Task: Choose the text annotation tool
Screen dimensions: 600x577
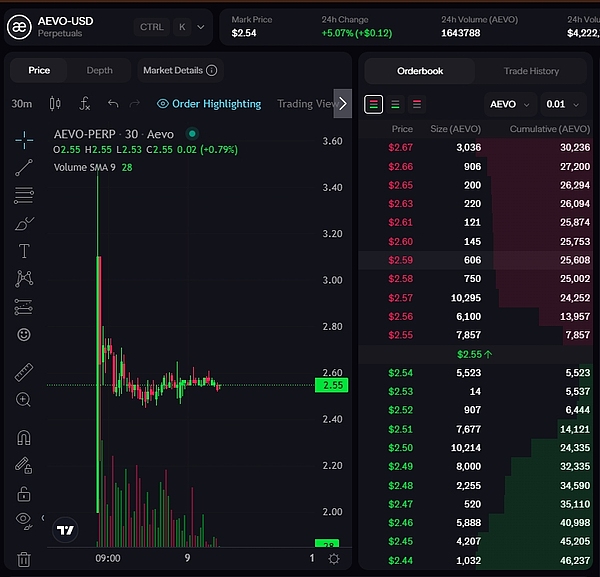Action: pyautogui.click(x=24, y=251)
